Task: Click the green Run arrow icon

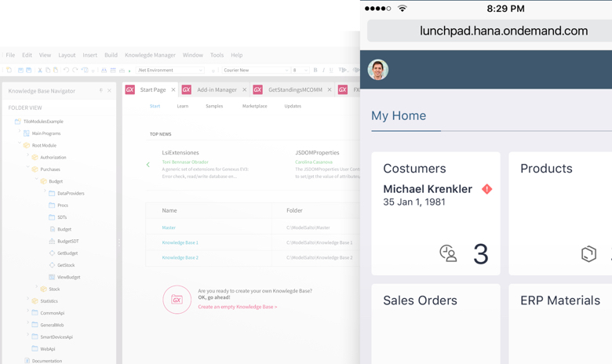Action: pyautogui.click(x=129, y=71)
